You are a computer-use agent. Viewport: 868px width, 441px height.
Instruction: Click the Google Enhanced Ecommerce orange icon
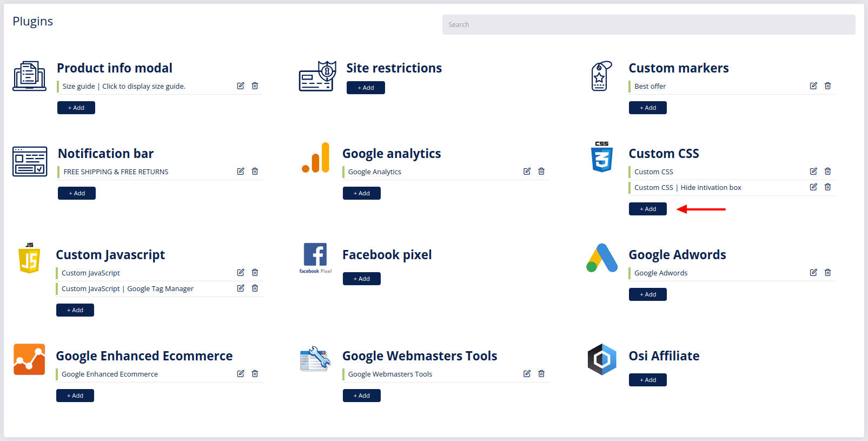29,359
